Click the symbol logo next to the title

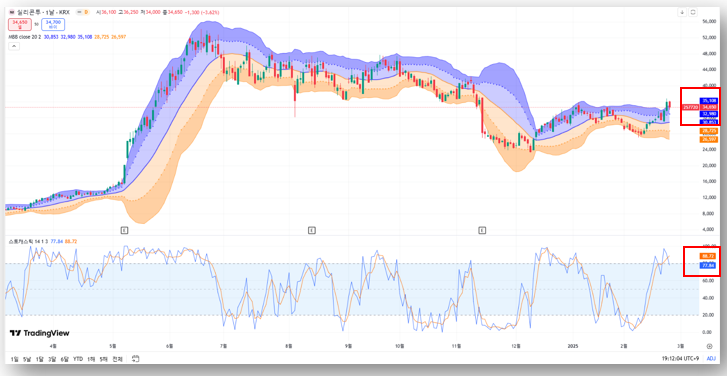click(12, 13)
